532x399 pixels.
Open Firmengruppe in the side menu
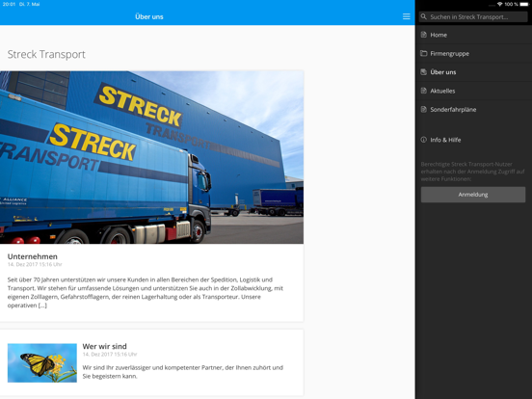[473, 54]
